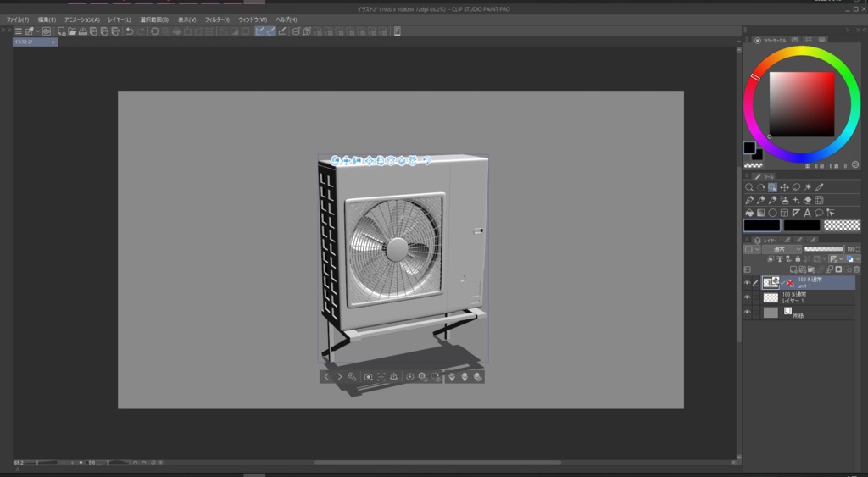Select the Pen tool

749,200
